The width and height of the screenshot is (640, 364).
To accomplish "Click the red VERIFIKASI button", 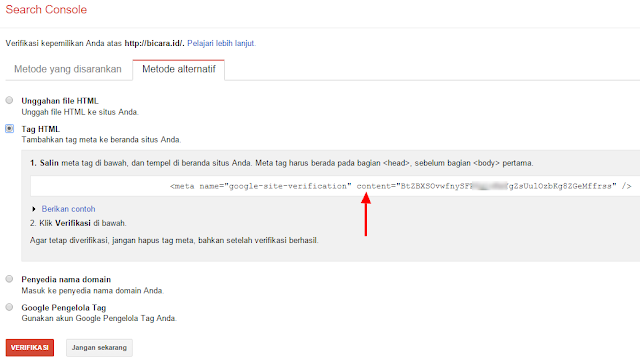I will [30, 348].
